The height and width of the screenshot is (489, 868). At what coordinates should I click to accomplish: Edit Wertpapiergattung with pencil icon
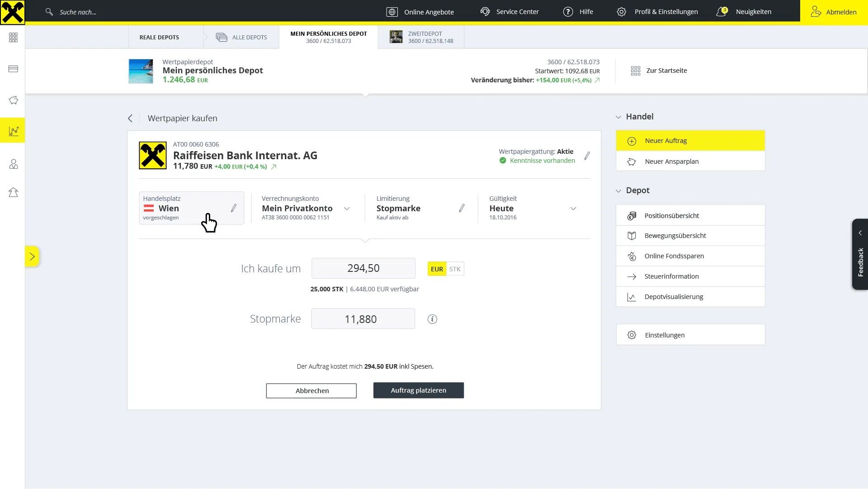[x=587, y=156]
